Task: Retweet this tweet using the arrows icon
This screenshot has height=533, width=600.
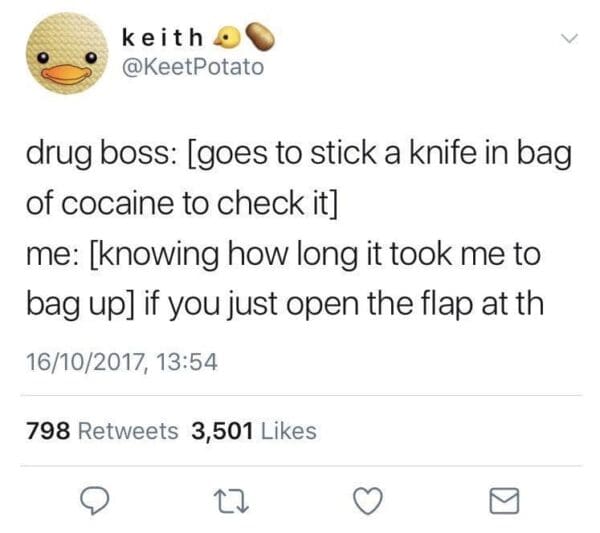Action: point(231,502)
